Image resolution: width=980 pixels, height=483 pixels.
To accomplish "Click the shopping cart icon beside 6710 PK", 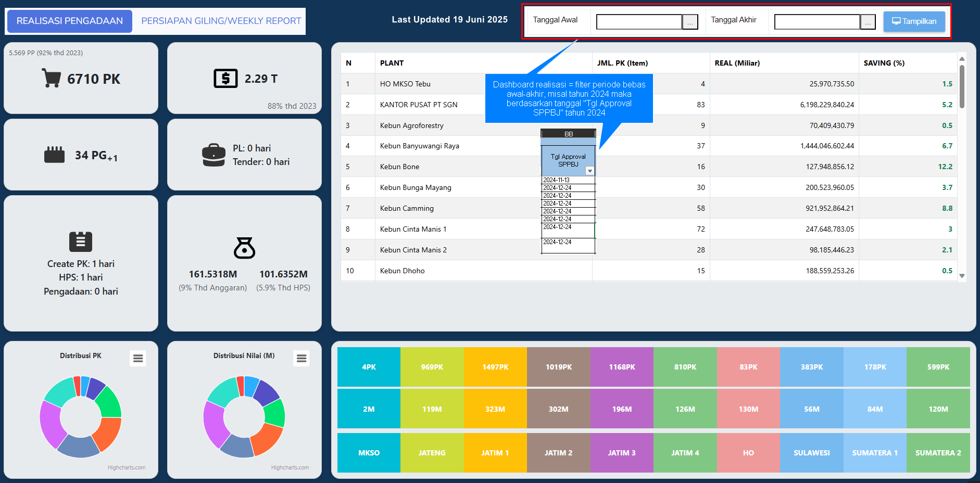I will (51, 79).
